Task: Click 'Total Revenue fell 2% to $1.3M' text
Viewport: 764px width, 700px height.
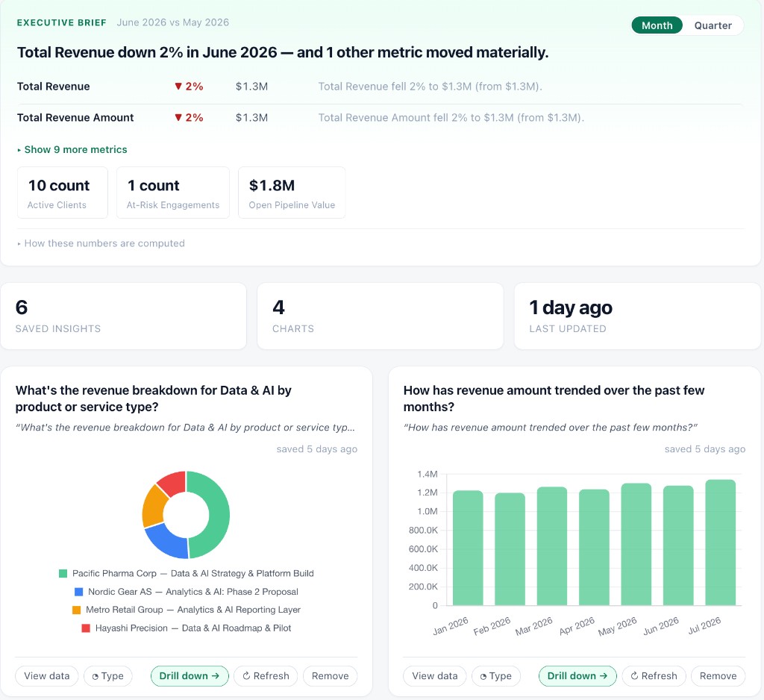Action: click(430, 87)
